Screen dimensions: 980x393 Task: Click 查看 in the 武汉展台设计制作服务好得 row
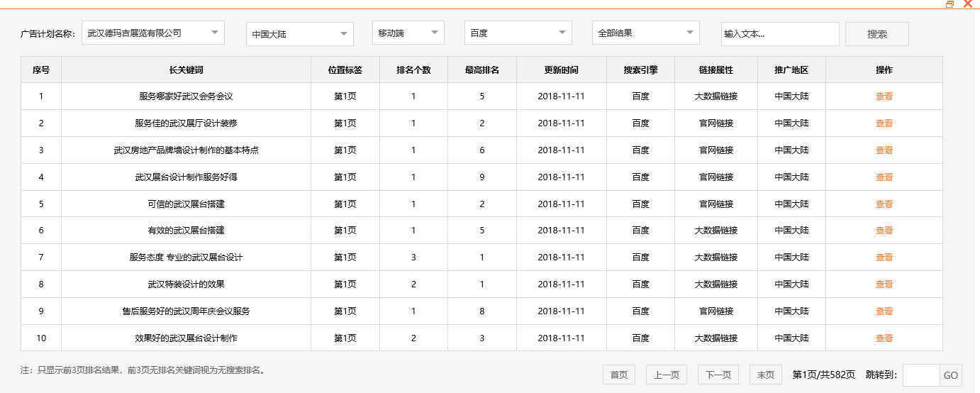[884, 177]
